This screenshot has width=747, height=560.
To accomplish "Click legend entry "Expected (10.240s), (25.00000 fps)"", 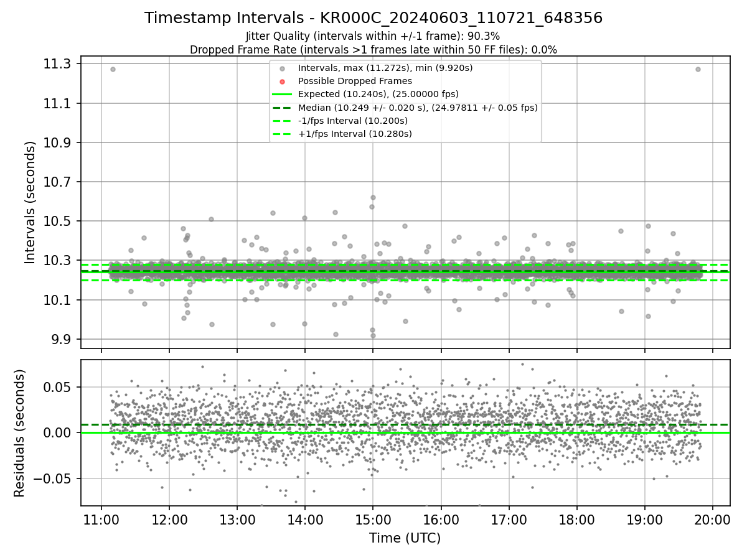I will coord(378,94).
